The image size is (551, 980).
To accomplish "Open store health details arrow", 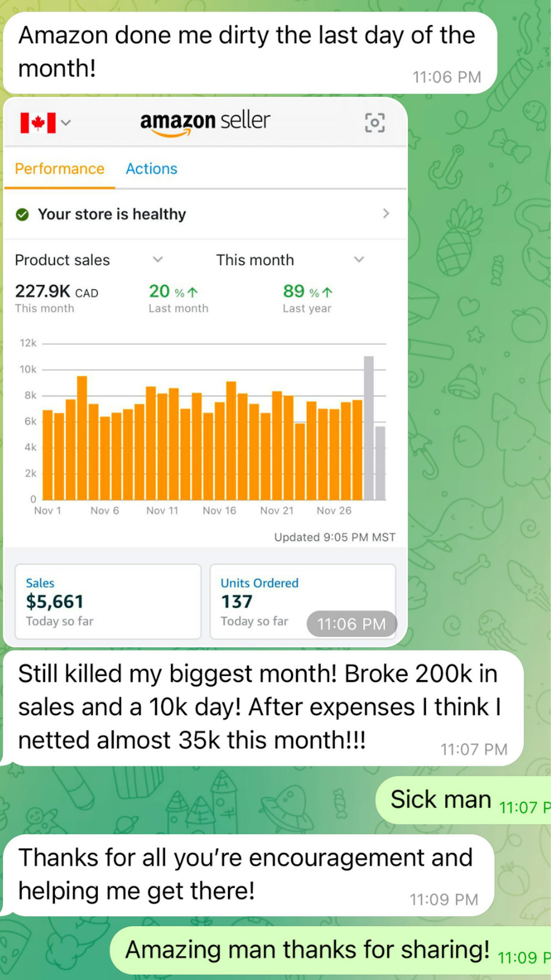I will tap(386, 214).
